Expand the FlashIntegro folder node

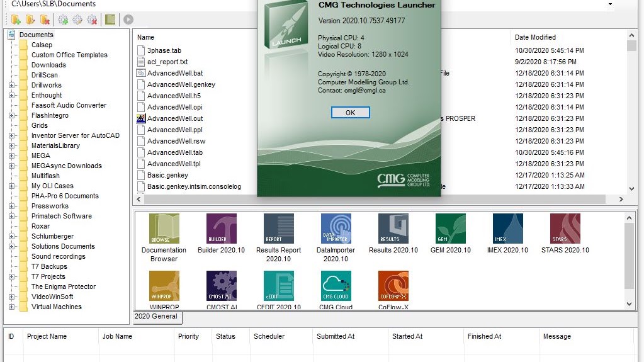point(11,115)
